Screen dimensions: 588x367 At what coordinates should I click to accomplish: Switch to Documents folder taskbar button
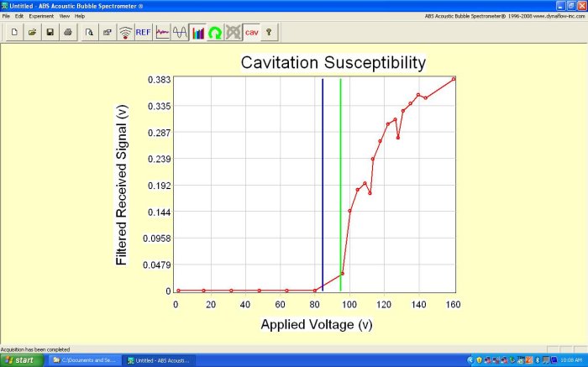[87, 360]
